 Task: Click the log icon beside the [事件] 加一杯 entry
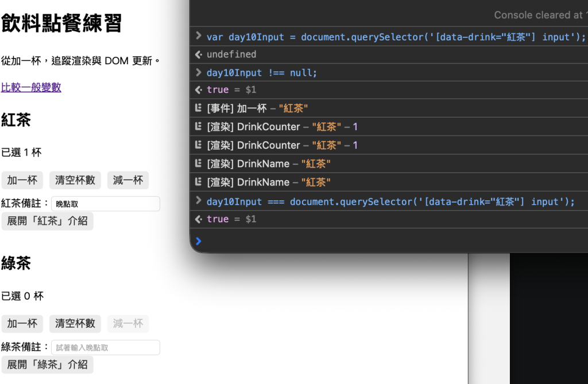coord(198,108)
